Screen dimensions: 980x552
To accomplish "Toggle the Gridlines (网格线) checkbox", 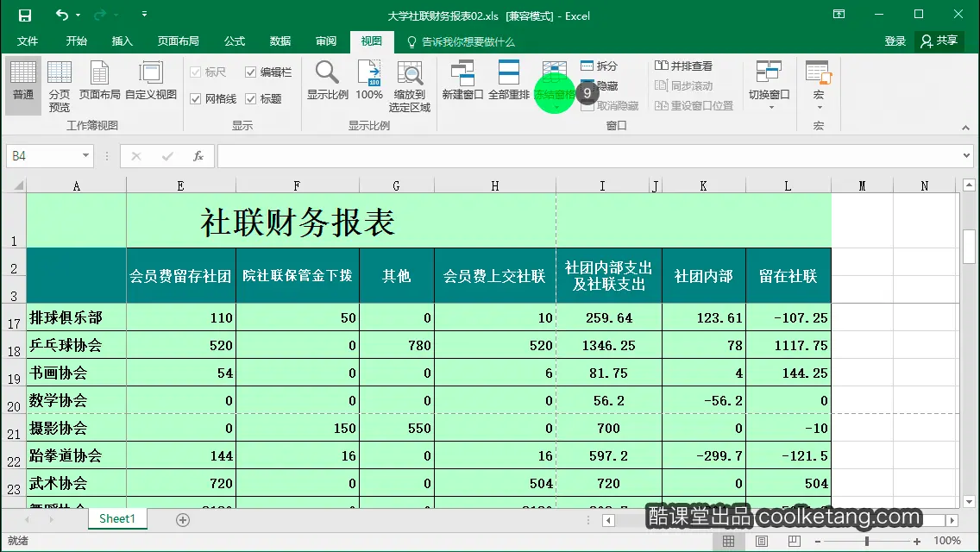I will 213,99.
